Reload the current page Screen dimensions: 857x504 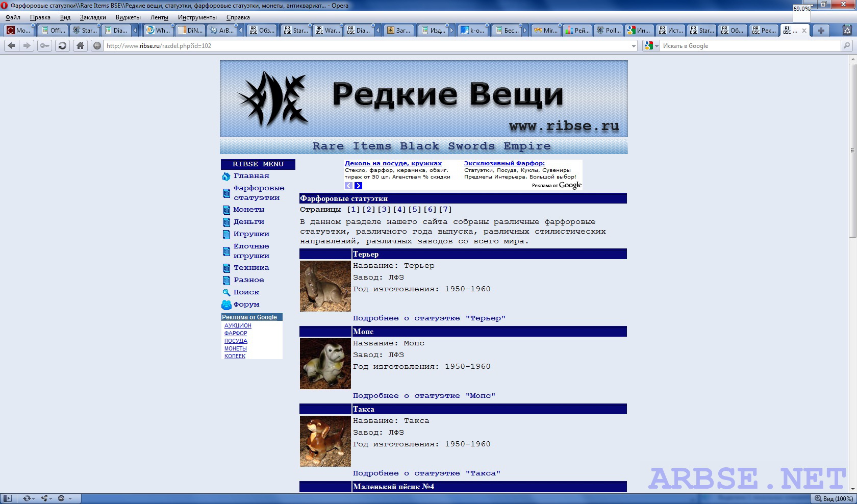tap(62, 45)
